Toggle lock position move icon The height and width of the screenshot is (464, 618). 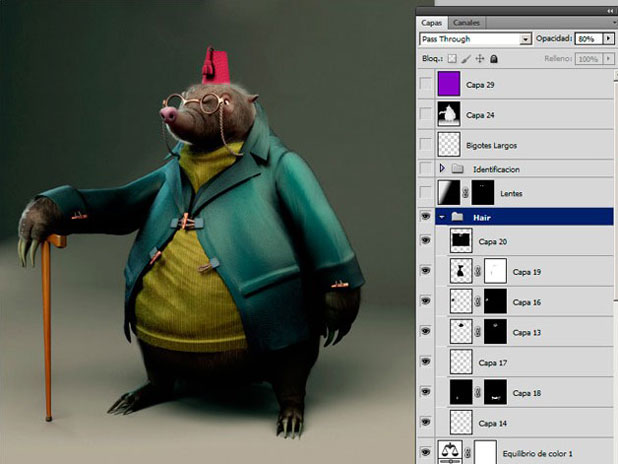[480, 59]
